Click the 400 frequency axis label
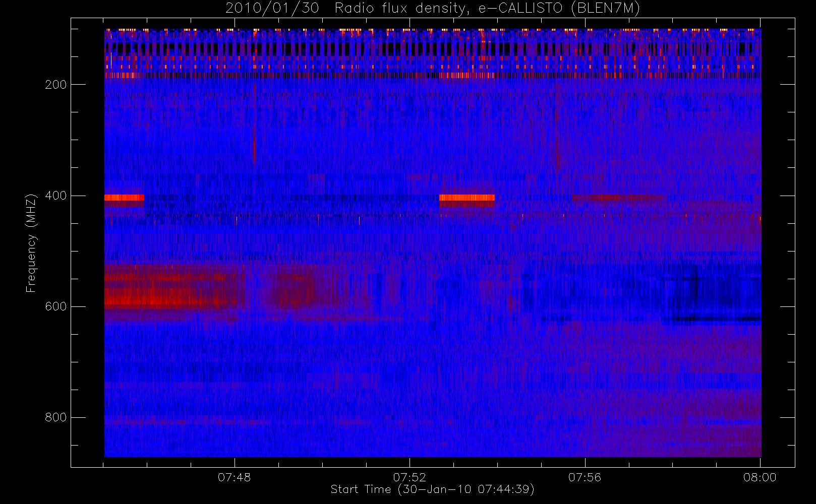 (55, 196)
